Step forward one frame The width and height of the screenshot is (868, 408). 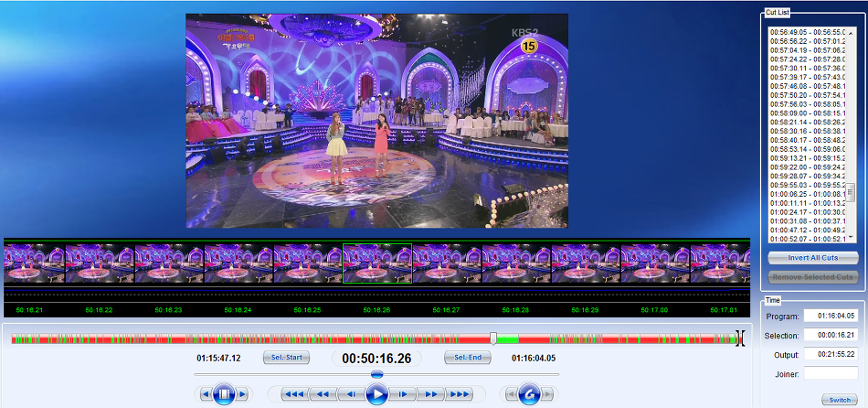point(404,394)
